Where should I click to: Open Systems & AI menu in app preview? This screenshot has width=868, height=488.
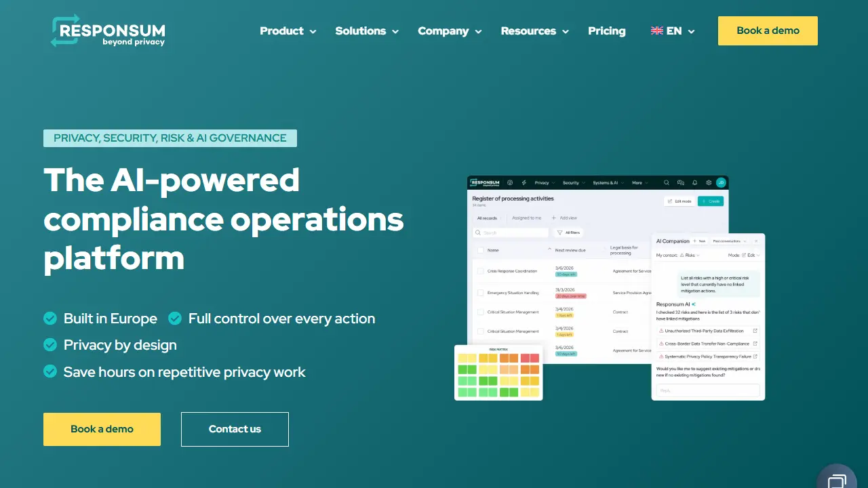(608, 182)
